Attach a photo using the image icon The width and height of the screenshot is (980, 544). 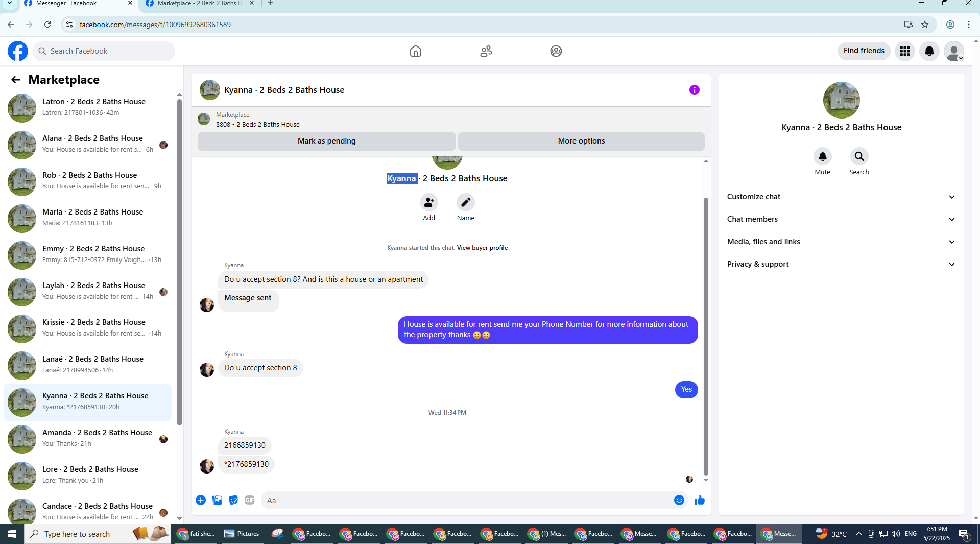217,500
